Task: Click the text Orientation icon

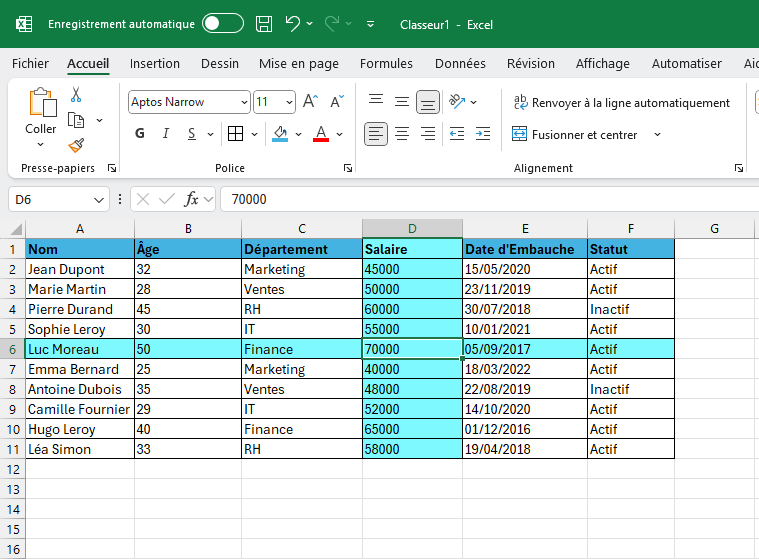Action: tap(457, 102)
